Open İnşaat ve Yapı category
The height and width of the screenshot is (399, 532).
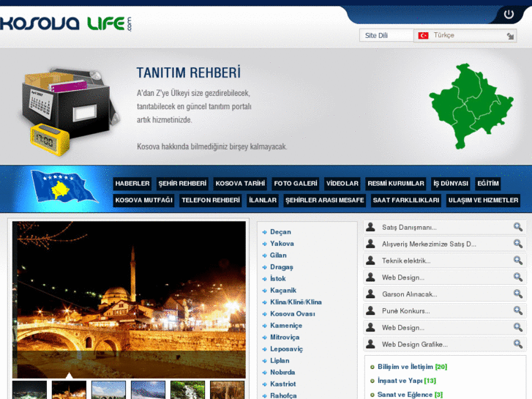pyautogui.click(x=406, y=381)
